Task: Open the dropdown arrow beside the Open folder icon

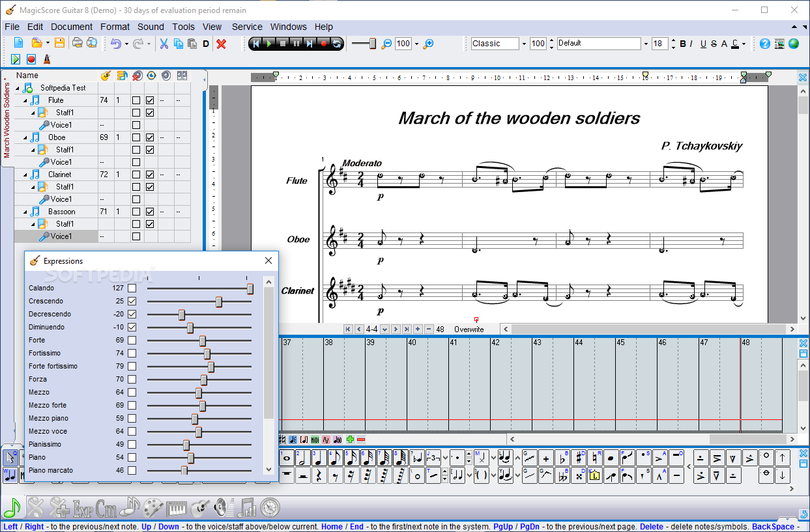Action: (47, 44)
